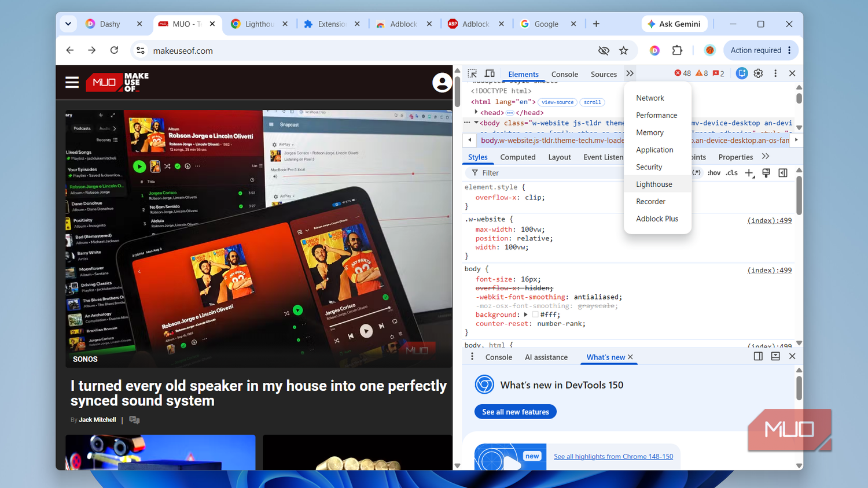868x488 pixels.
Task: Close the What's new drawer tab
Action: [630, 357]
